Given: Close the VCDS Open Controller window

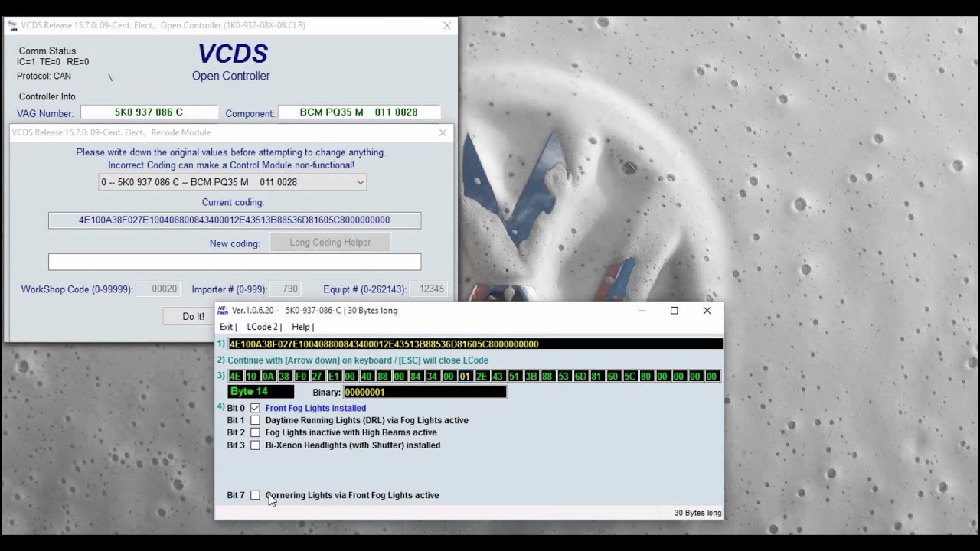Looking at the screenshot, I should point(447,25).
